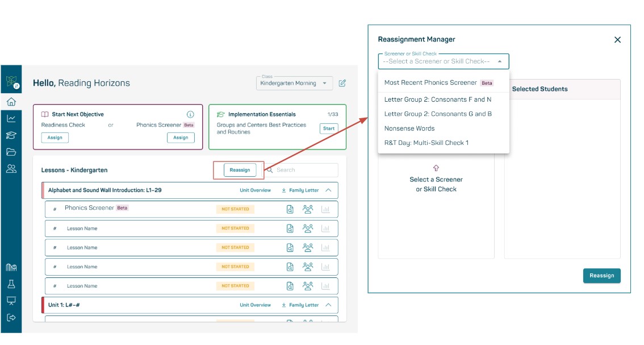
Task: Open the Phonics Screener lesson row
Action: click(191, 209)
